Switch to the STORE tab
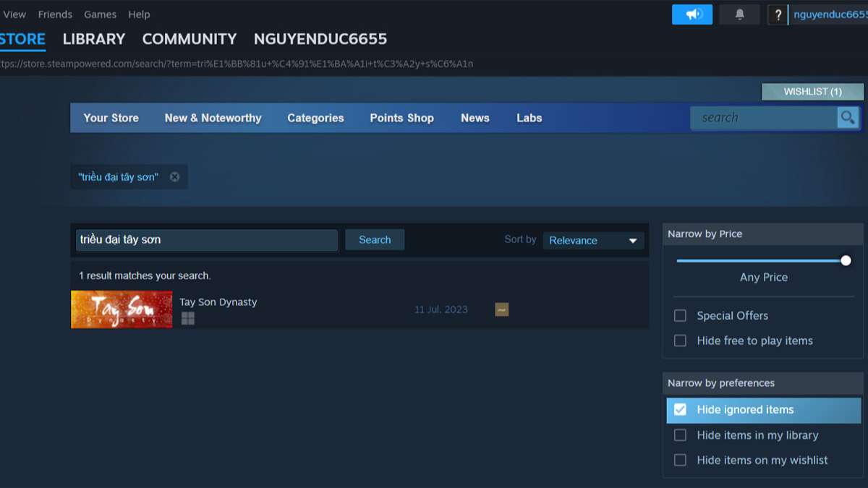This screenshot has width=868, height=488. click(x=22, y=39)
